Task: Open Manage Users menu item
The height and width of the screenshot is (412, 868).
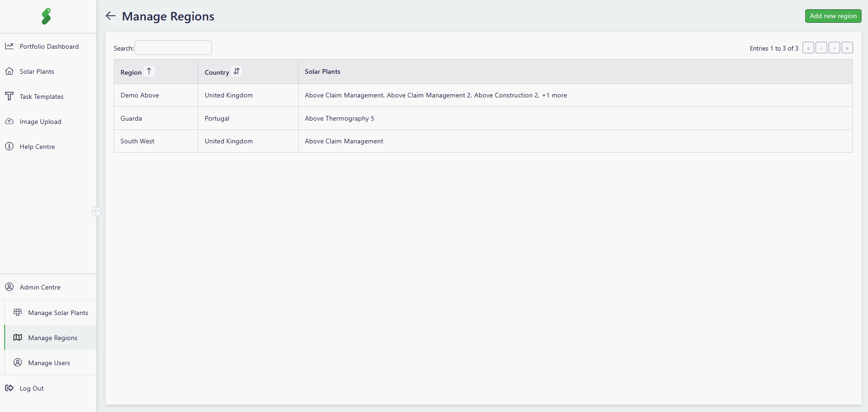Action: tap(49, 363)
